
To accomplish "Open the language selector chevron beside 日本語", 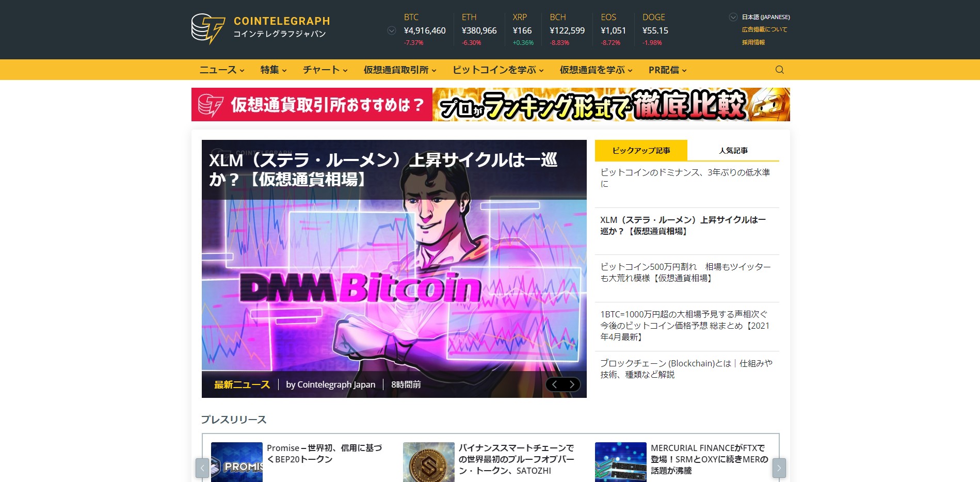I will [x=733, y=17].
